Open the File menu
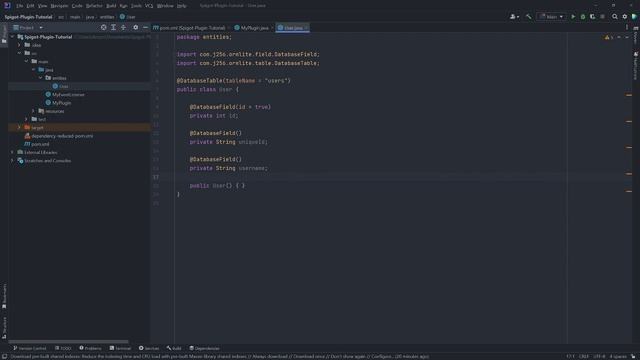This screenshot has width=640, height=360. (19, 6)
